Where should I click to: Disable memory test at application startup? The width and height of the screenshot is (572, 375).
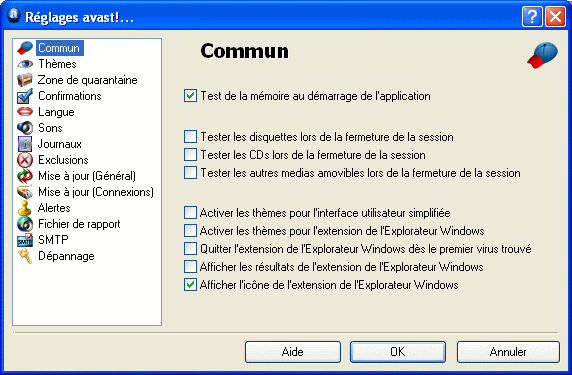pyautogui.click(x=190, y=96)
